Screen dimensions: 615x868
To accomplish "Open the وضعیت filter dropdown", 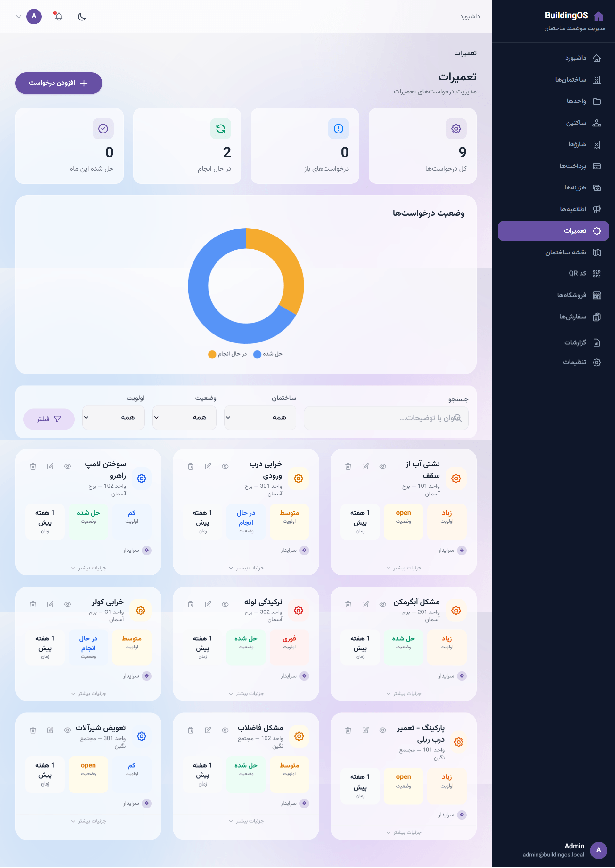I will 184,417.
